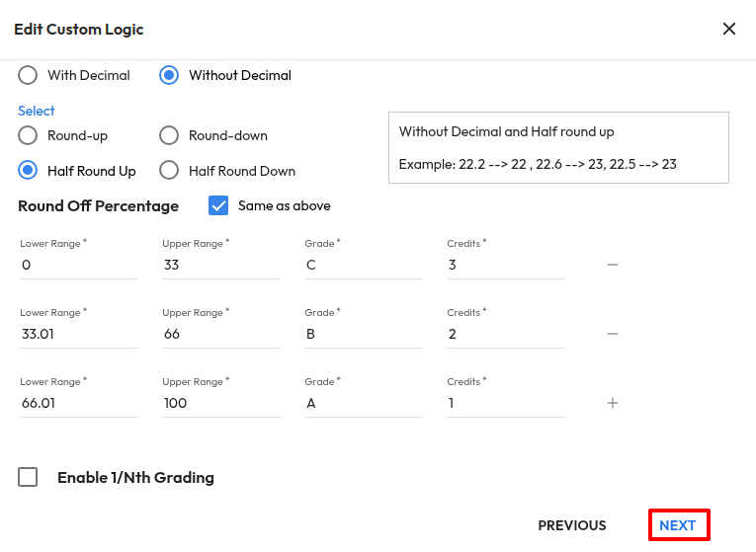This screenshot has width=756, height=552.
Task: Edit the Upper Range field containing 100
Action: tap(221, 403)
